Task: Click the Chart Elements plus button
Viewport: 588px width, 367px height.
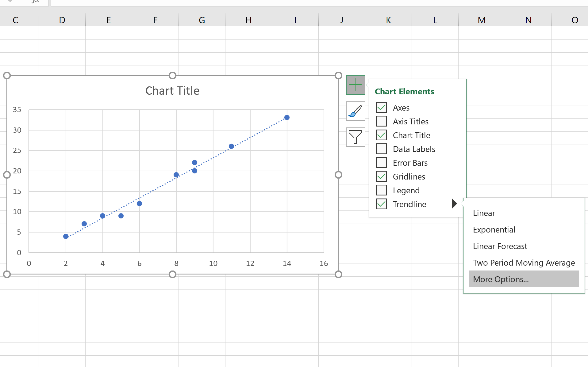Action: 355,85
